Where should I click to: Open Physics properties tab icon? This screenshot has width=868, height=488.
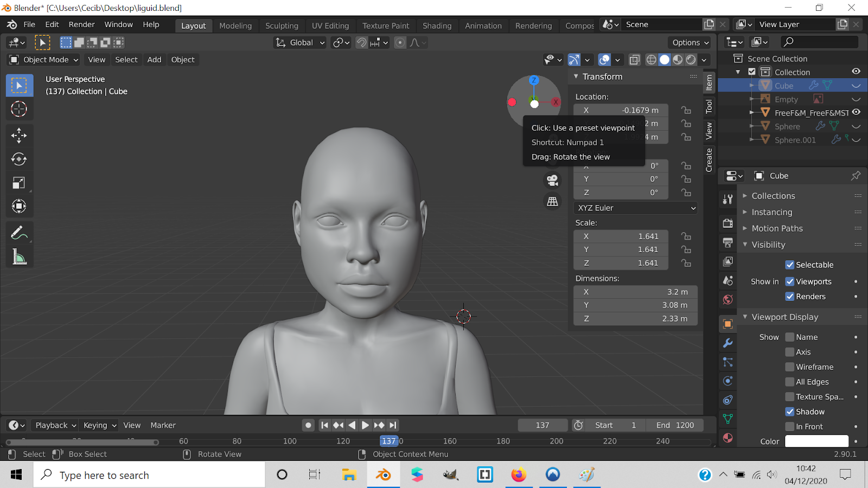coord(728,381)
